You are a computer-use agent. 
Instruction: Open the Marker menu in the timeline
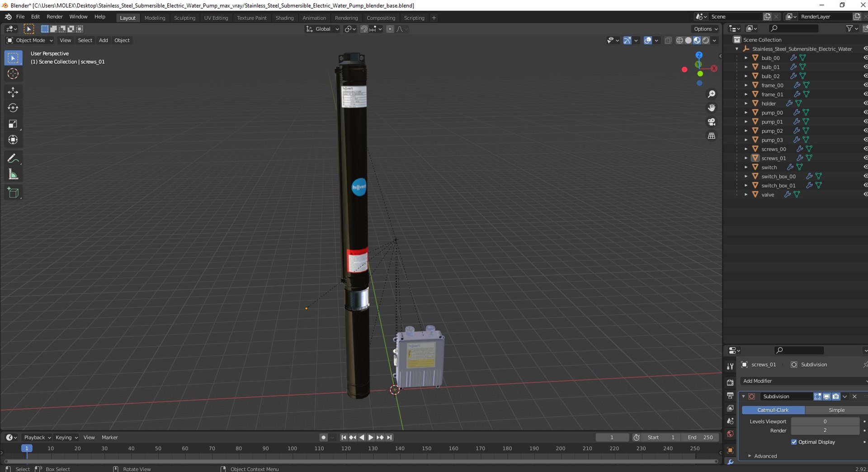(109, 438)
